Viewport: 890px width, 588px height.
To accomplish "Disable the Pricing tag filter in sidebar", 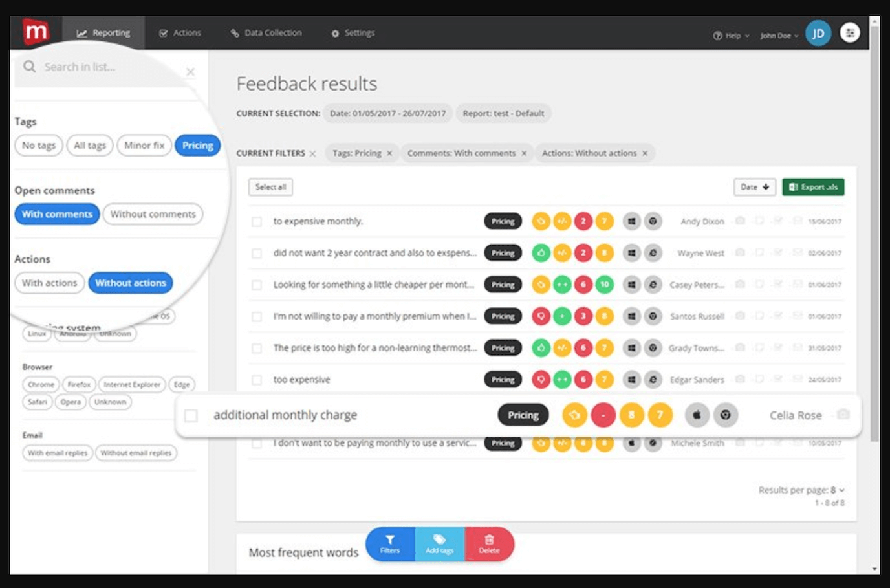I will point(198,146).
